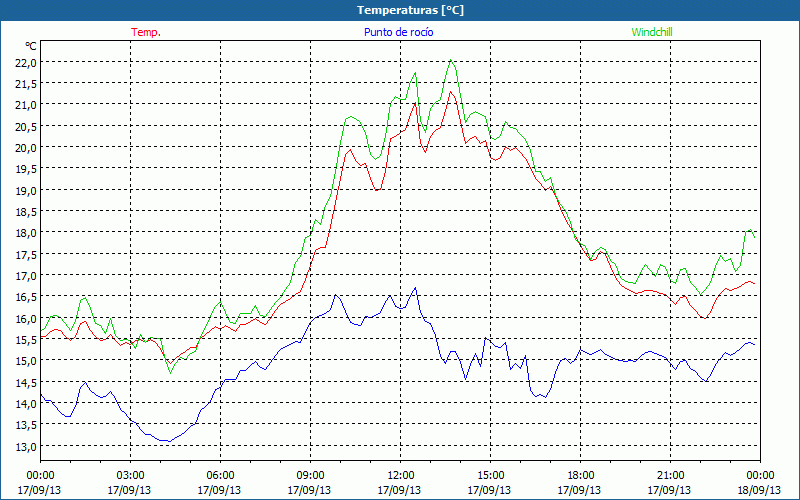Click the '12:00' time axis label
800x500 pixels.
401,476
